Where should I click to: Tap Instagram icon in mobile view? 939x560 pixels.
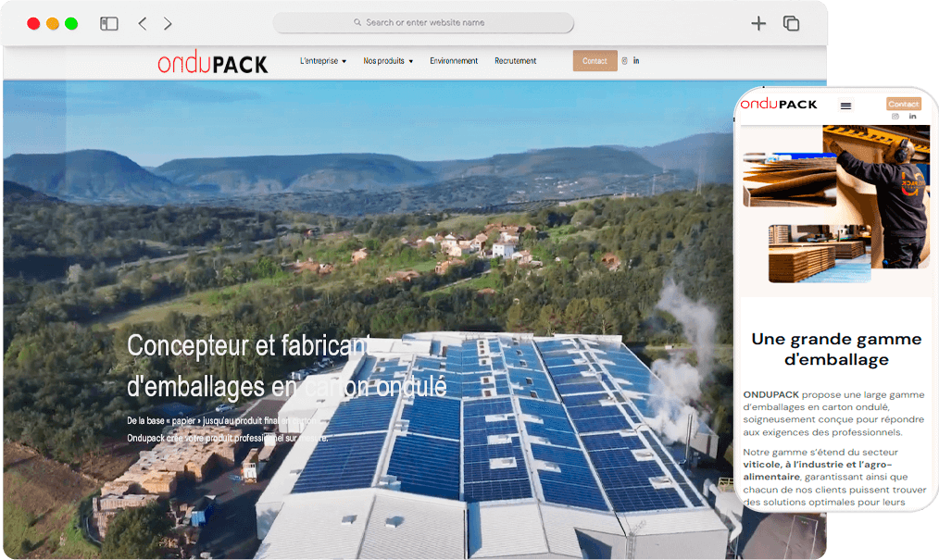coord(895,117)
